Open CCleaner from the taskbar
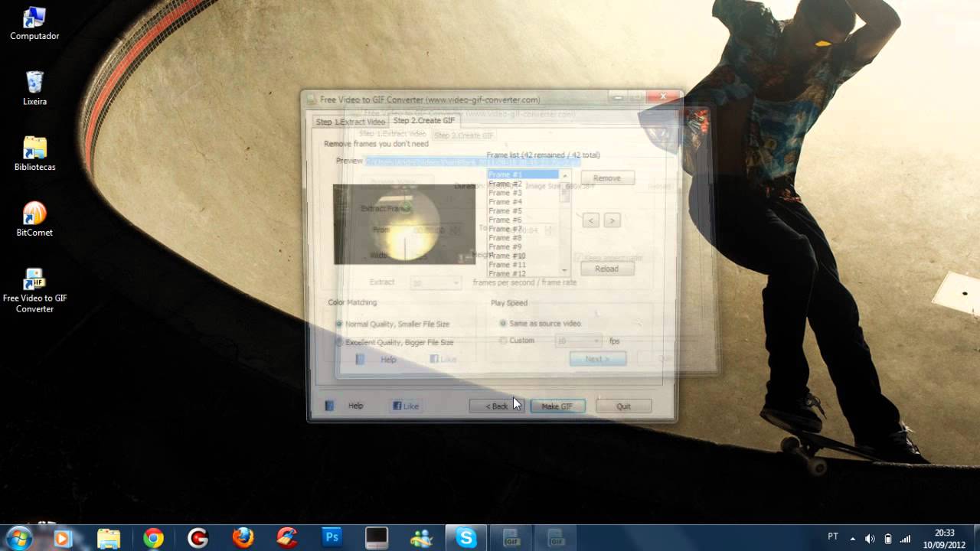 coord(287,538)
